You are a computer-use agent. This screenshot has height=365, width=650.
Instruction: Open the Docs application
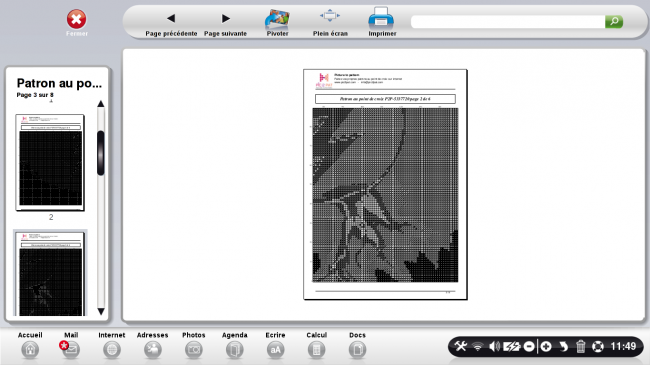[357, 345]
